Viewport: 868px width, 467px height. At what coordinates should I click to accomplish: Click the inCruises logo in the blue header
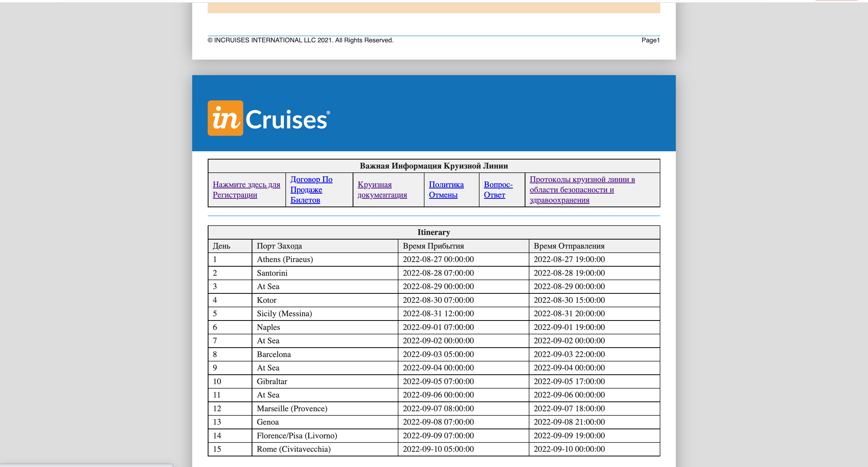tap(269, 118)
